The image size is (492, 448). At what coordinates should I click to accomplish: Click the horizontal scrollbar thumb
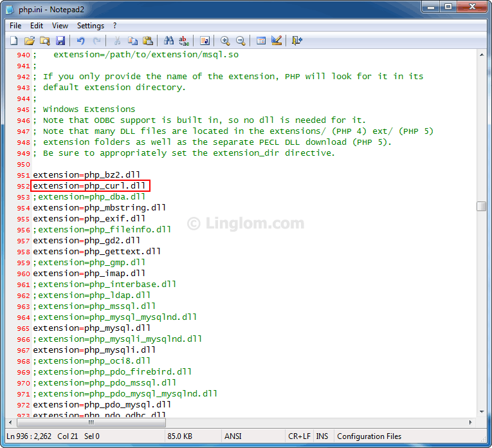[91, 422]
